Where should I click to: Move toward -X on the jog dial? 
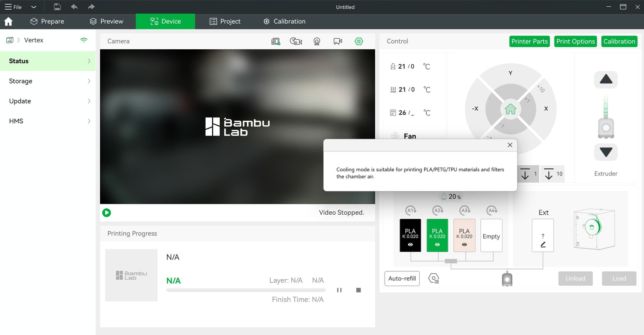tap(475, 109)
